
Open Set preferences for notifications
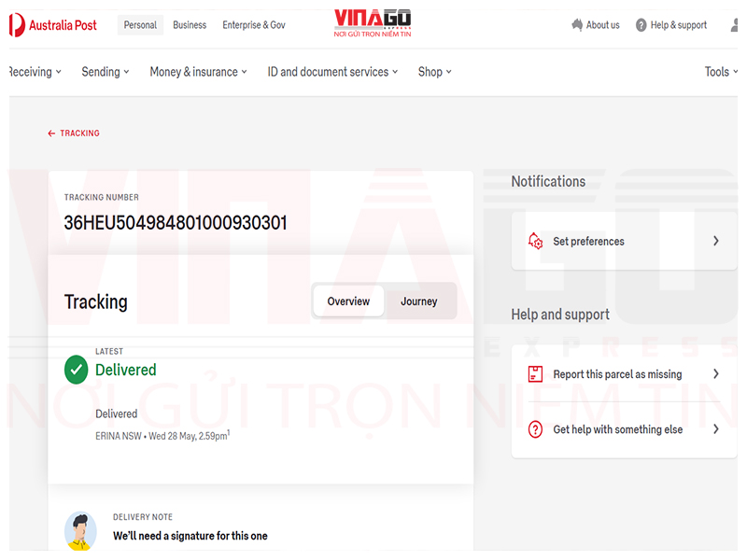(624, 241)
